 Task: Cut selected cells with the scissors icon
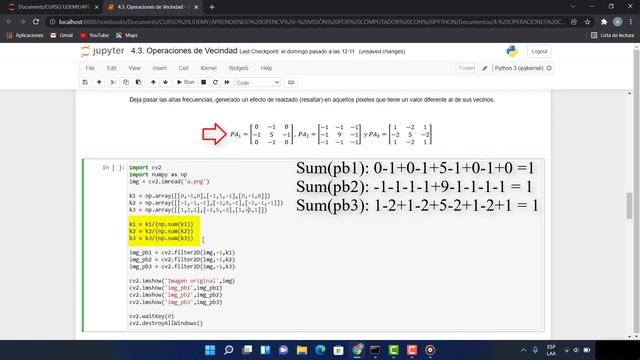click(x=113, y=82)
